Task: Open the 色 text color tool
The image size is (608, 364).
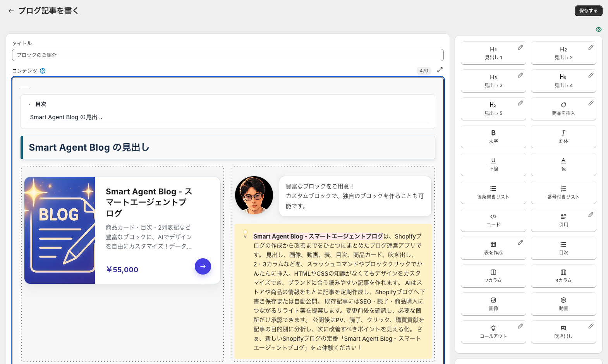Action: 563,165
